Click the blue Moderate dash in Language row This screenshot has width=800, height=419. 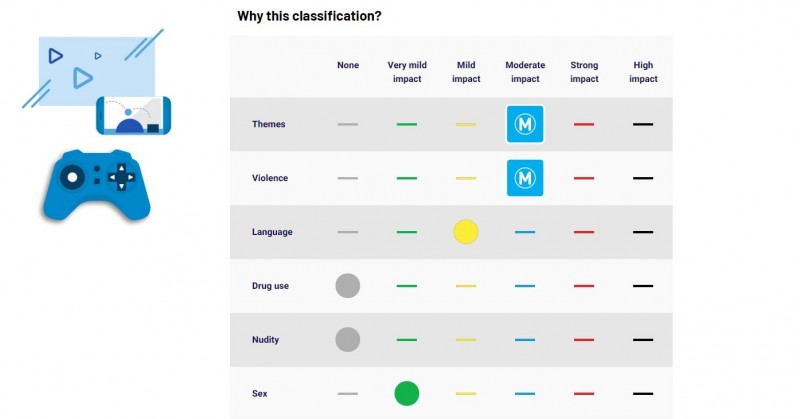pyautogui.click(x=525, y=232)
